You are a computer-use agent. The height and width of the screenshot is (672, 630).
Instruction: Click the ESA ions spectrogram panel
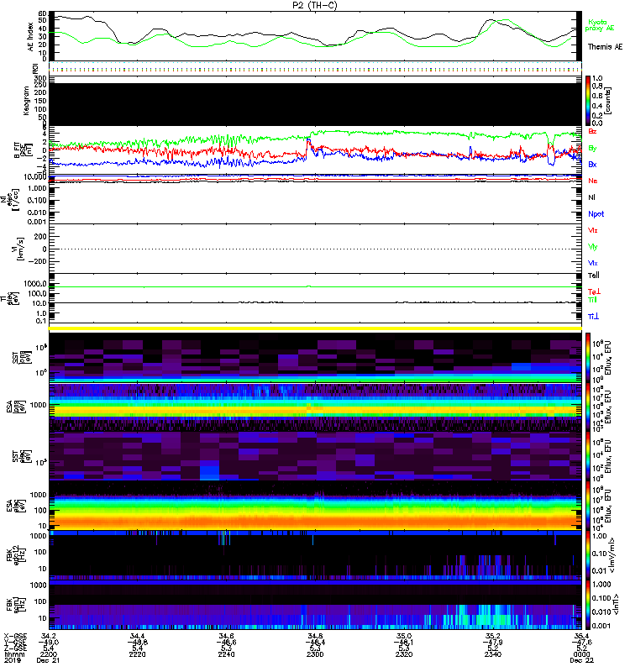point(315,407)
